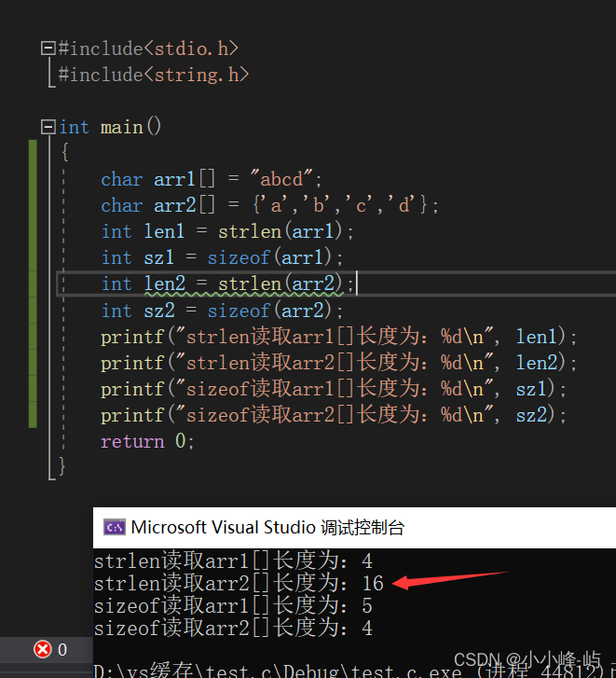The height and width of the screenshot is (678, 616).
Task: Click the int sz1 = sizeof(arr1) line
Action: click(223, 257)
